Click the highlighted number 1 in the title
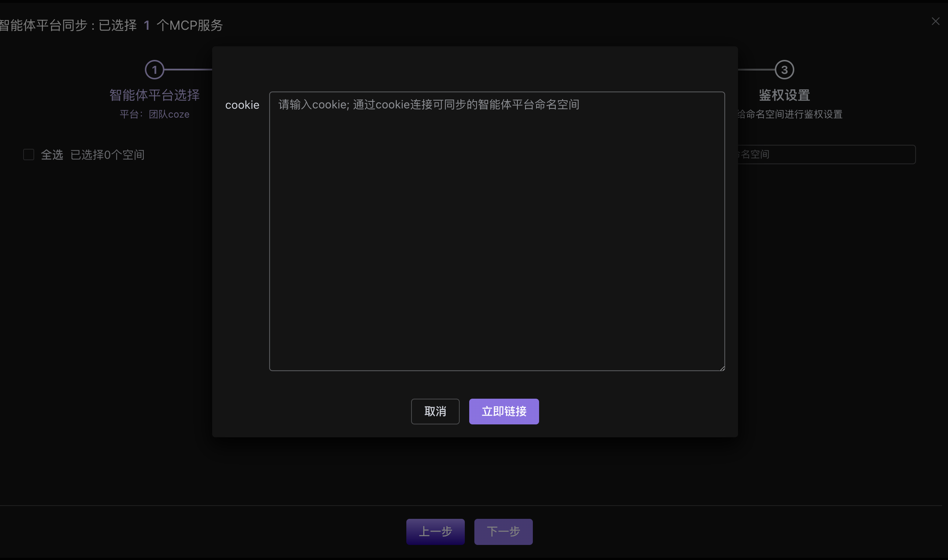This screenshot has height=560, width=948. [x=147, y=25]
